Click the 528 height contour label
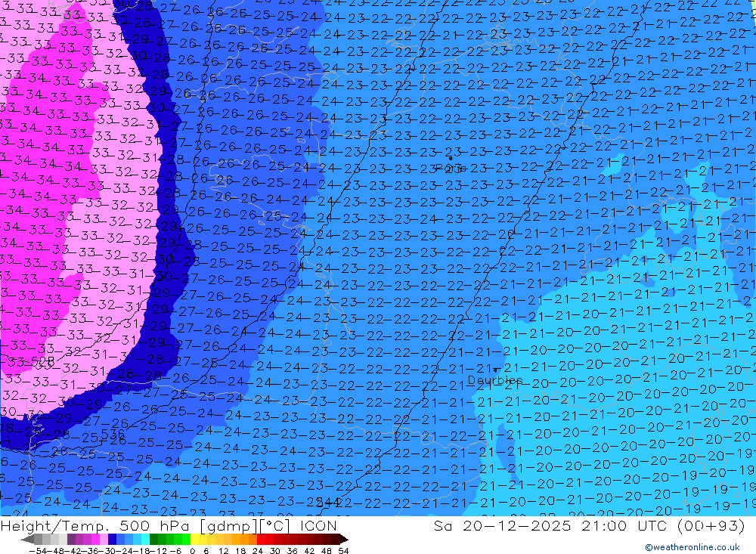Screen dimensions: 756x554 click(42, 361)
